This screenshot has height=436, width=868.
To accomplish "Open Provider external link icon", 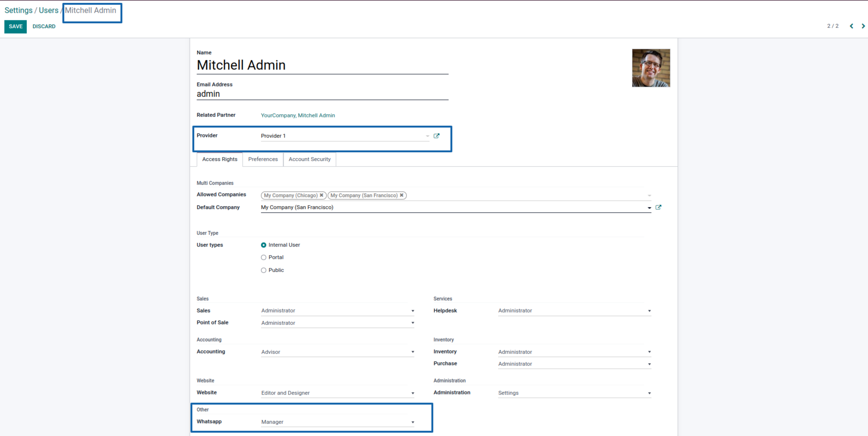I will point(436,136).
